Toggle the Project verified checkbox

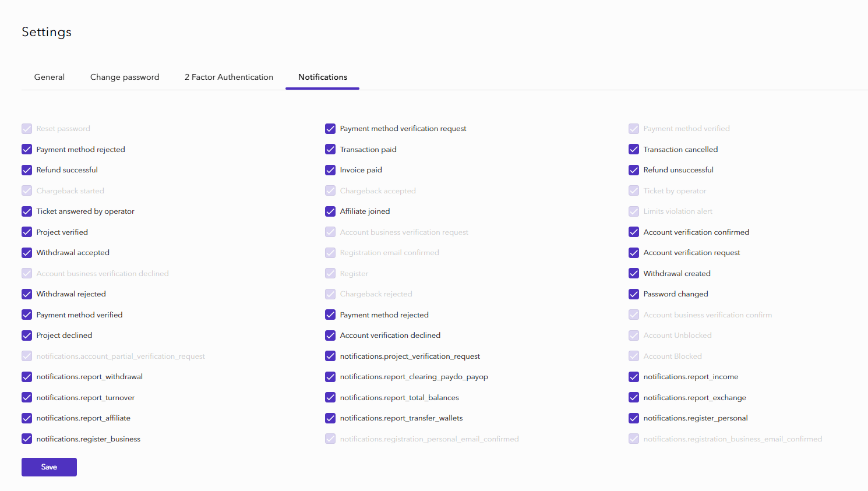pos(27,232)
